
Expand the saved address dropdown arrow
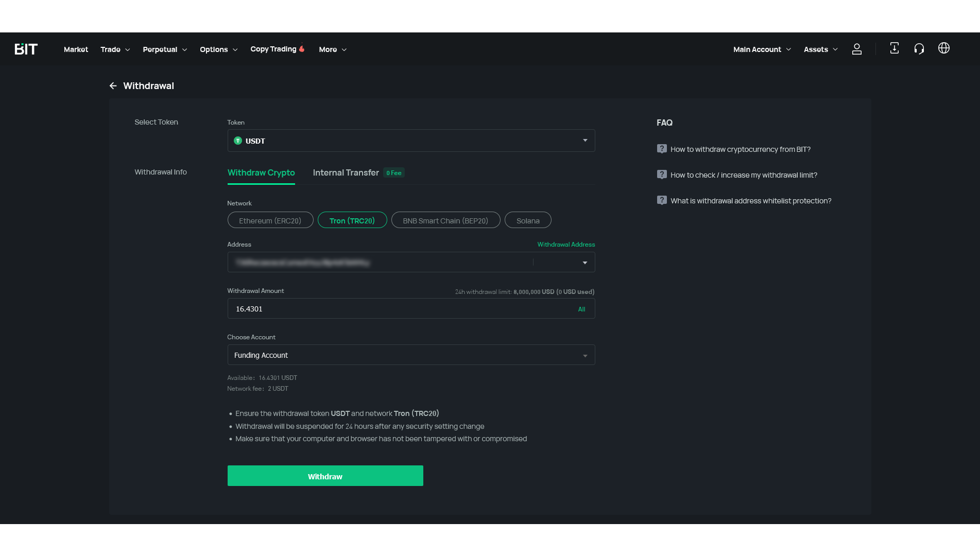tap(585, 263)
